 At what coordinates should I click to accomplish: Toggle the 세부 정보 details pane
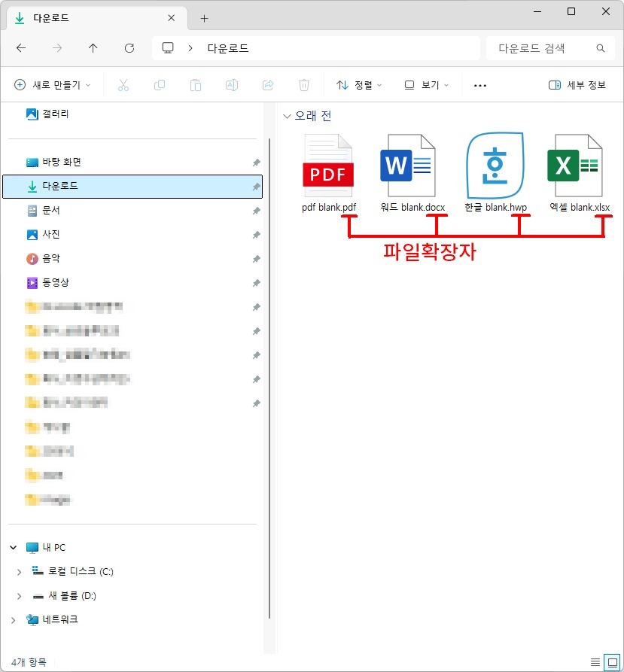click(577, 85)
